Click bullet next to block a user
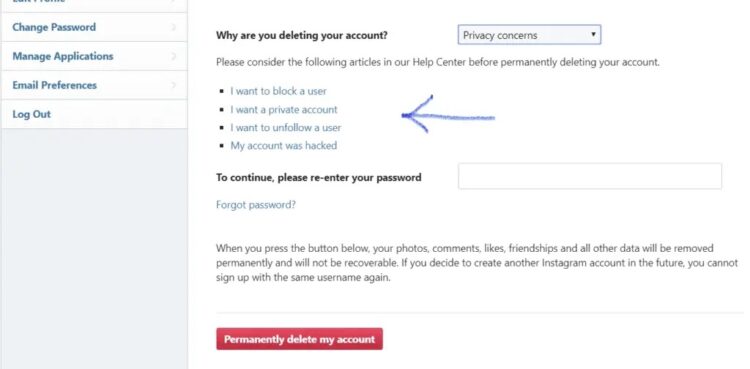 click(x=221, y=91)
